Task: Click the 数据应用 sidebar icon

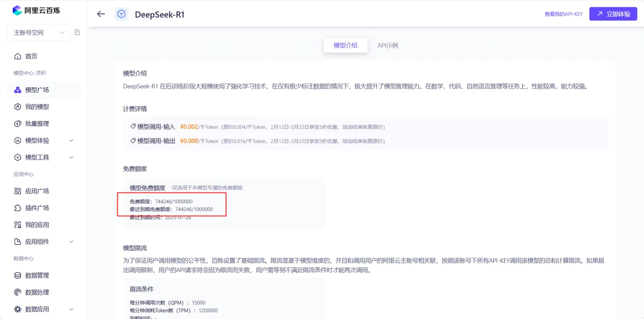Action: click(x=18, y=309)
